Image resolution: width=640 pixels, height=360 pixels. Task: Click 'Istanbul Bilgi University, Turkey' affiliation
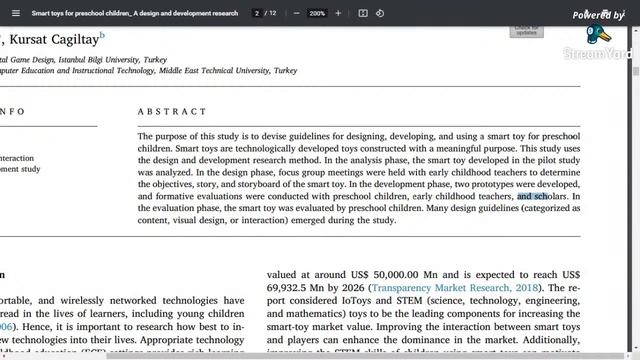(x=113, y=60)
